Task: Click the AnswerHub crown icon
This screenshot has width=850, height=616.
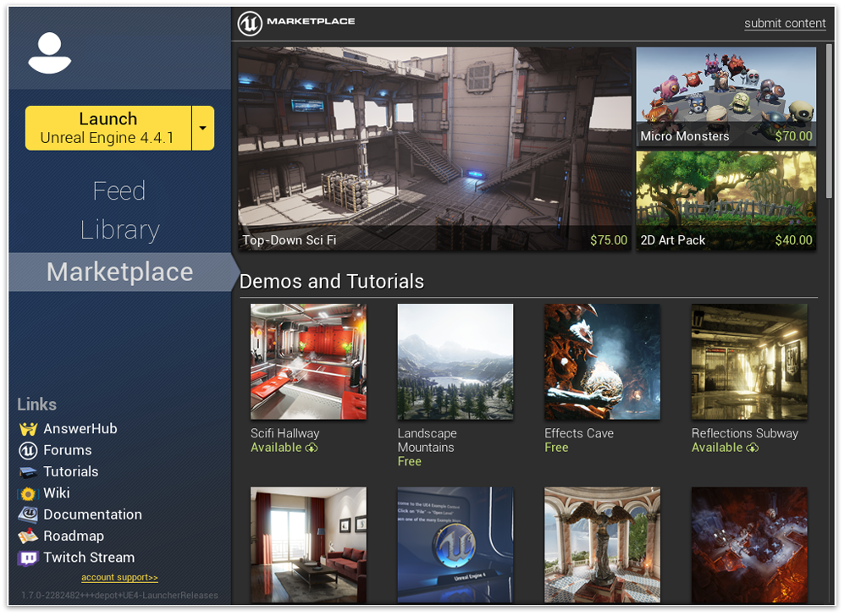Action: click(29, 429)
